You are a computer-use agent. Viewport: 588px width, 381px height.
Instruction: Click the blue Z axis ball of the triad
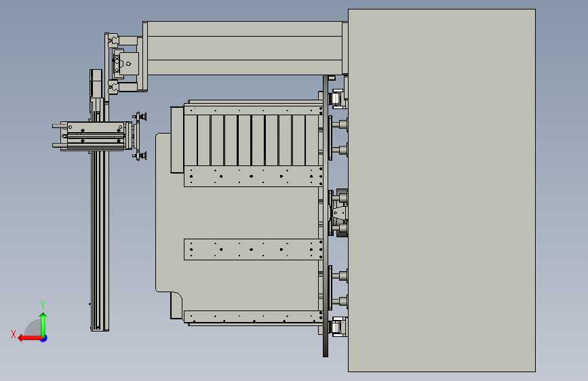44,338
